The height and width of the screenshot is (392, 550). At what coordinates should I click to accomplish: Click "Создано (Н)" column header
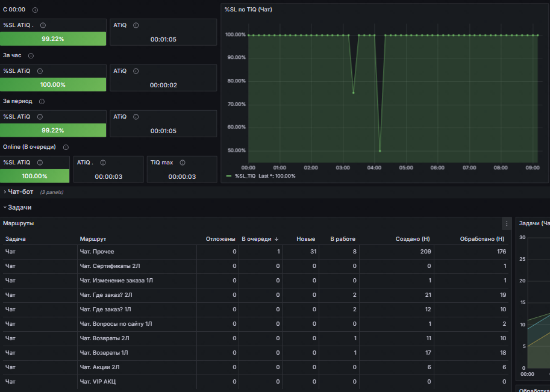(x=413, y=239)
